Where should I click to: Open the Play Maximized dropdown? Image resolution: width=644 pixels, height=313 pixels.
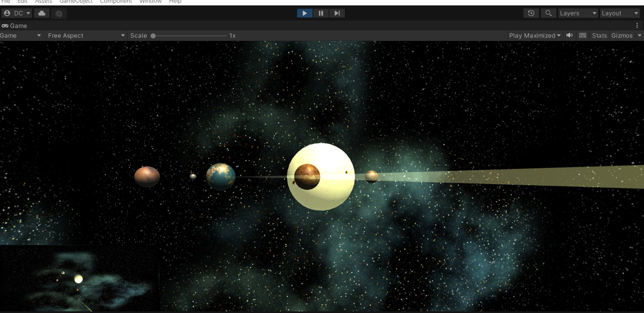[x=535, y=35]
